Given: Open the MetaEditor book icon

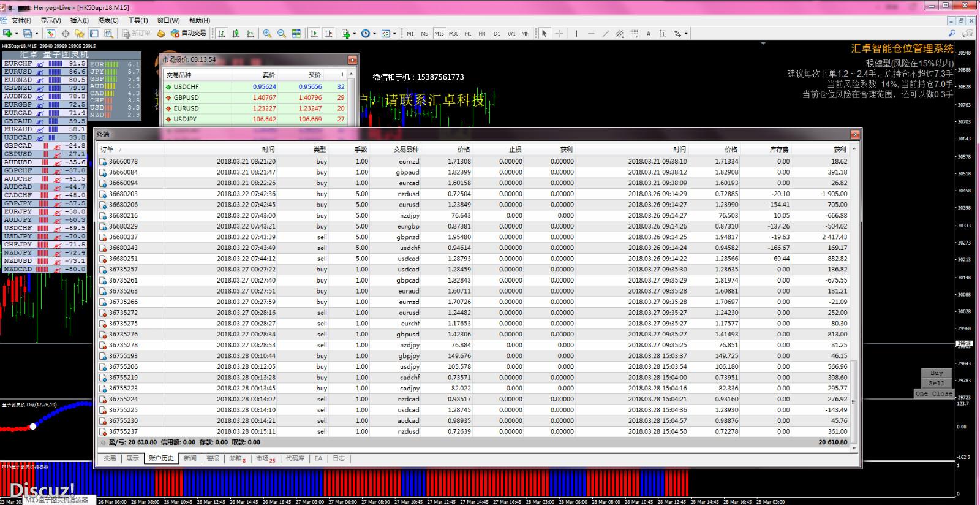Looking at the screenshot, I should 161,34.
